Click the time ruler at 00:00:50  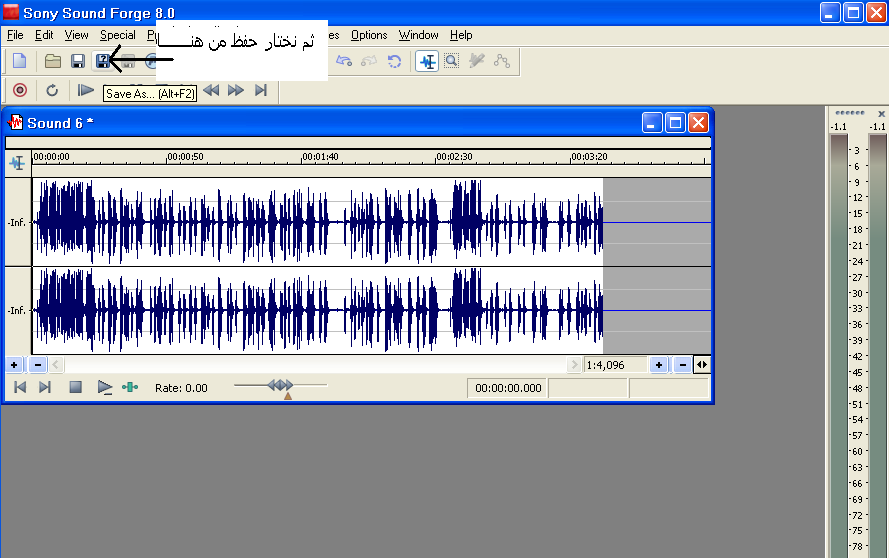pyautogui.click(x=185, y=157)
